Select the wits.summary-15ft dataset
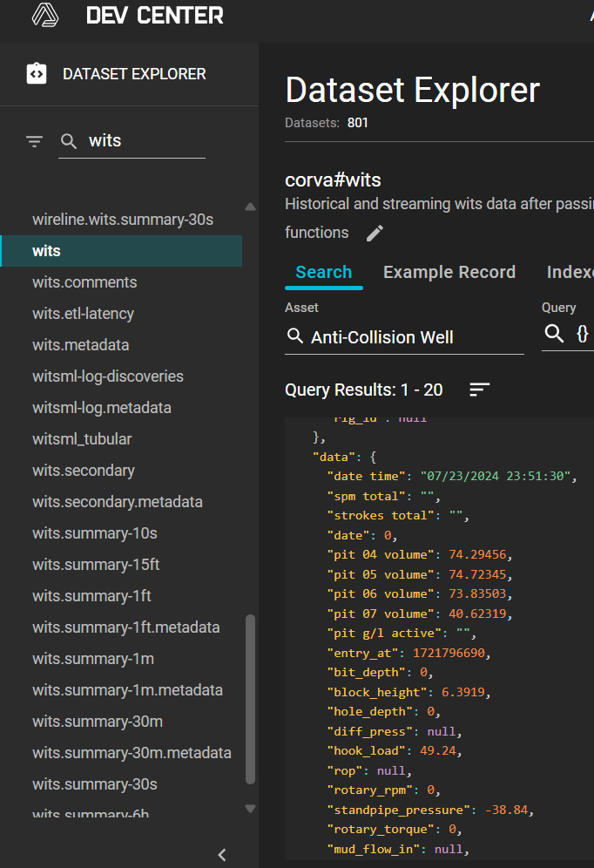Image resolution: width=594 pixels, height=868 pixels. pyautogui.click(x=96, y=565)
